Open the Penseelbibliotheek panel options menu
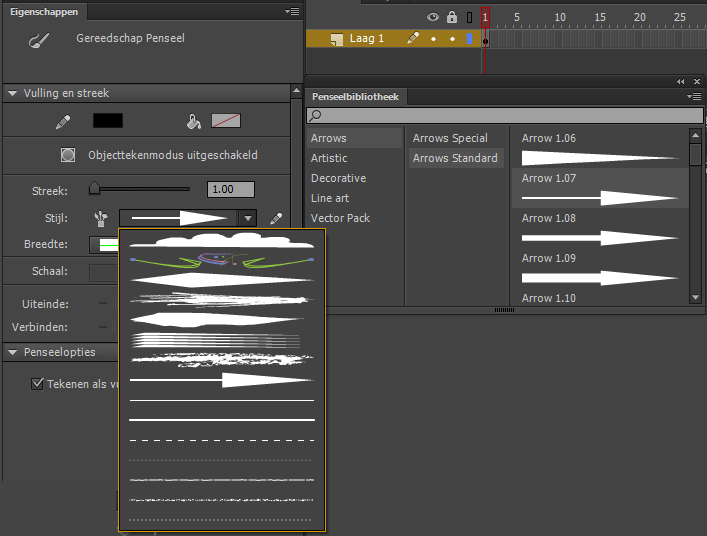Image resolution: width=707 pixels, height=536 pixels. click(x=694, y=96)
